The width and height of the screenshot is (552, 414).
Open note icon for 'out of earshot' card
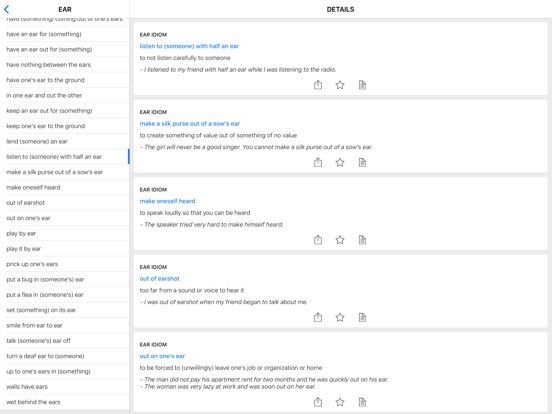click(x=362, y=317)
